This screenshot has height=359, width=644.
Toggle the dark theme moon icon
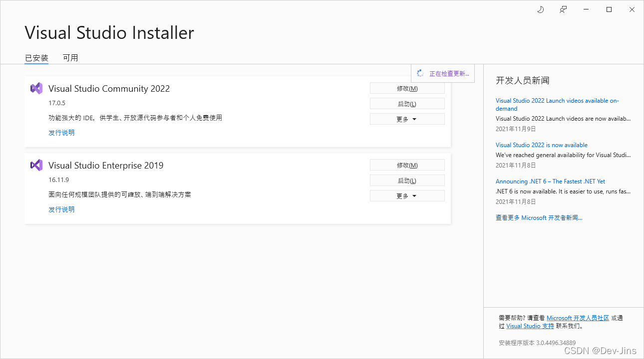pos(540,9)
